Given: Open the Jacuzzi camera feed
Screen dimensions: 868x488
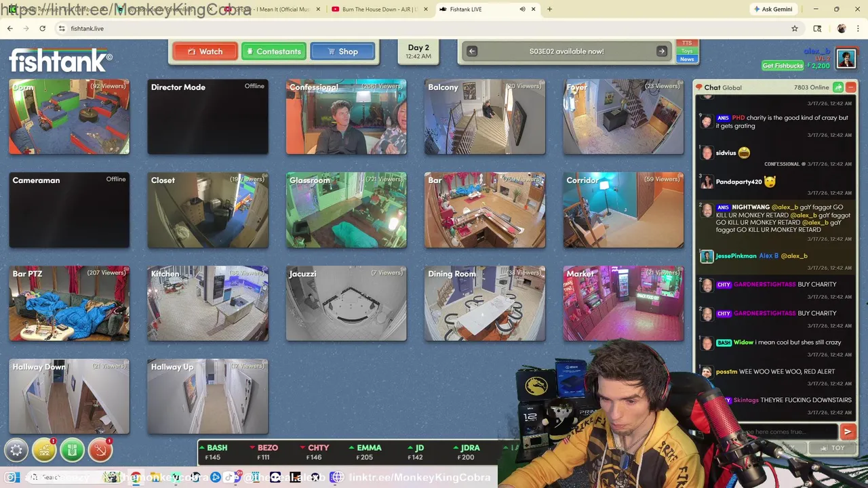Looking at the screenshot, I should [x=347, y=304].
